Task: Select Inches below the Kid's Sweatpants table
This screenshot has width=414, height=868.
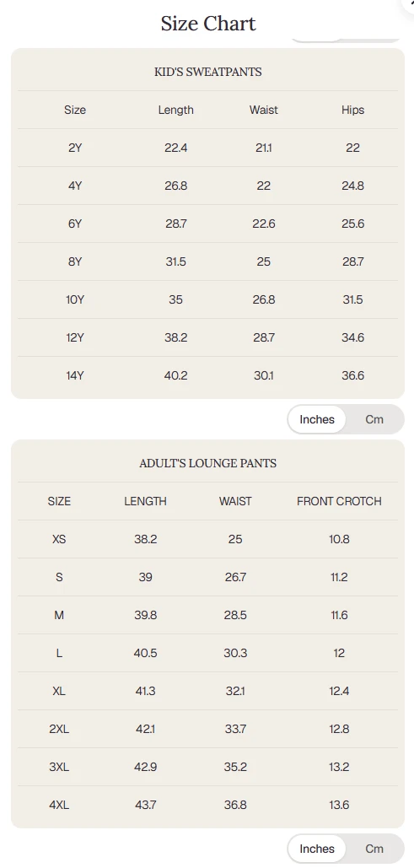Action: click(317, 419)
